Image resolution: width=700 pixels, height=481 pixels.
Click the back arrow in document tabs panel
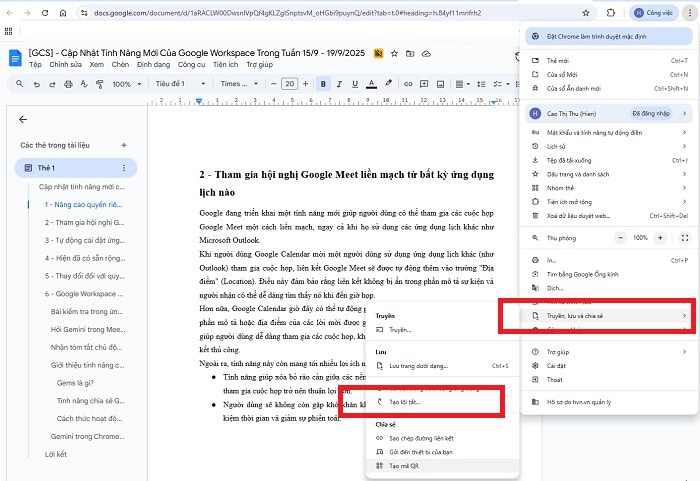coord(23,119)
